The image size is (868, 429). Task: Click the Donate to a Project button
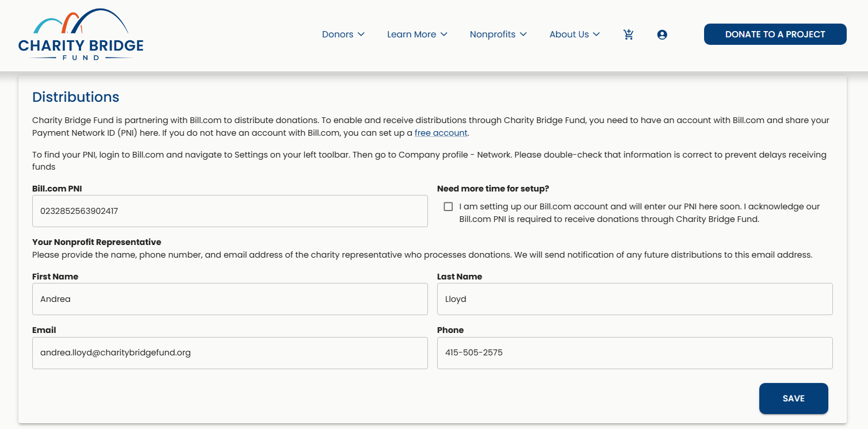(775, 34)
